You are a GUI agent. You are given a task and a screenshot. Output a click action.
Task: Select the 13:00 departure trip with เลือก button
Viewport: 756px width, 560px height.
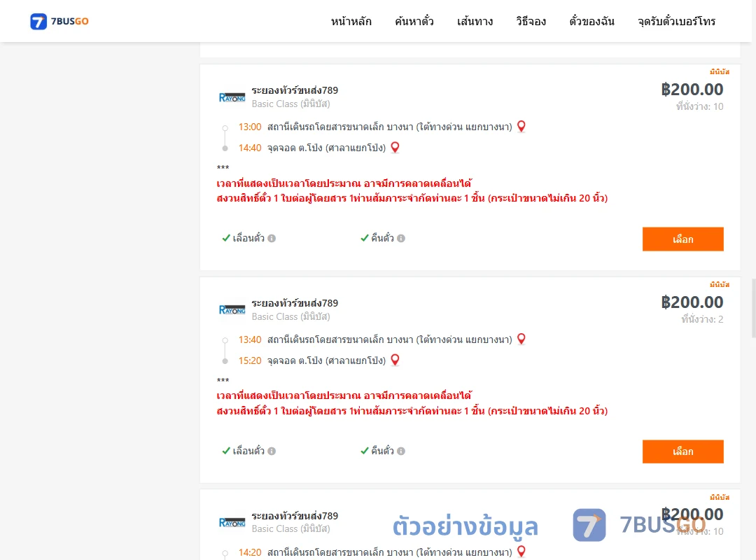pyautogui.click(x=682, y=239)
